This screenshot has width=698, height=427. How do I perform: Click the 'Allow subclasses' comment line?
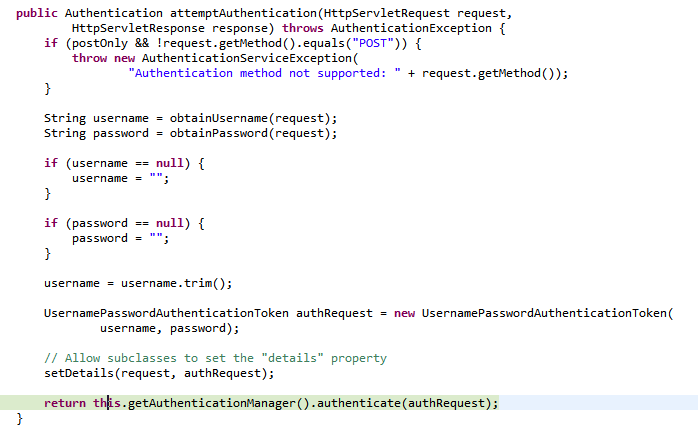(x=215, y=358)
